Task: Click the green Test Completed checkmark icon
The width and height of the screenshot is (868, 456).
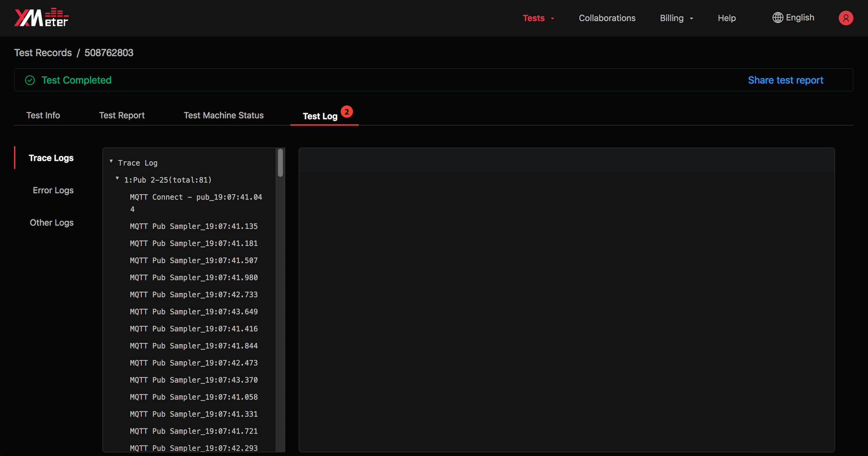Action: point(30,80)
